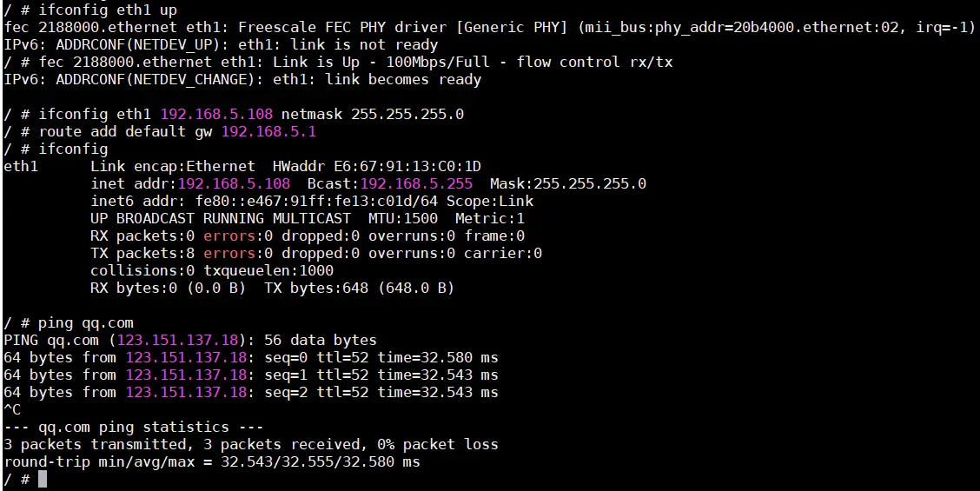
Task: Click the seq=0 ping reply line
Action: coord(250,358)
